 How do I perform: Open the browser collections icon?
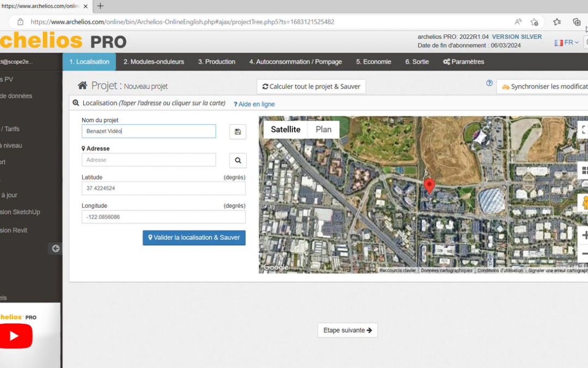click(x=577, y=22)
